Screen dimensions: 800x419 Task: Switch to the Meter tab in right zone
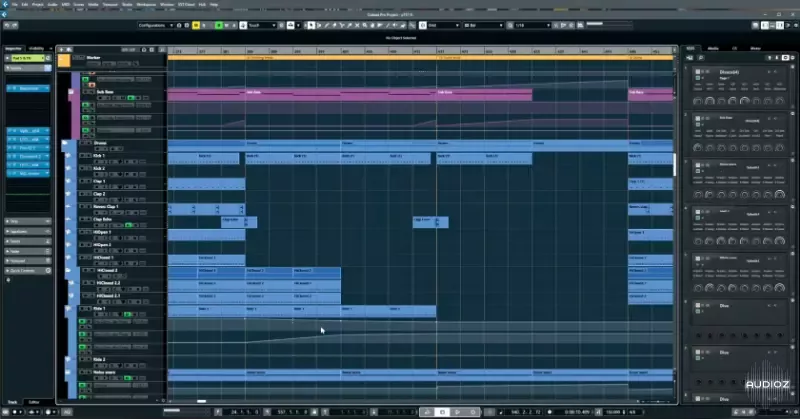pos(756,48)
